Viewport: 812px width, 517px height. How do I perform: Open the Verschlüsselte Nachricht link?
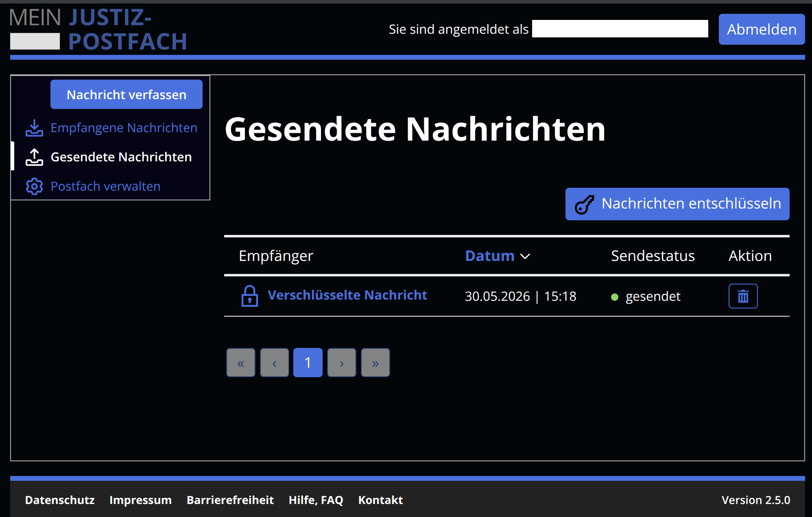point(347,295)
